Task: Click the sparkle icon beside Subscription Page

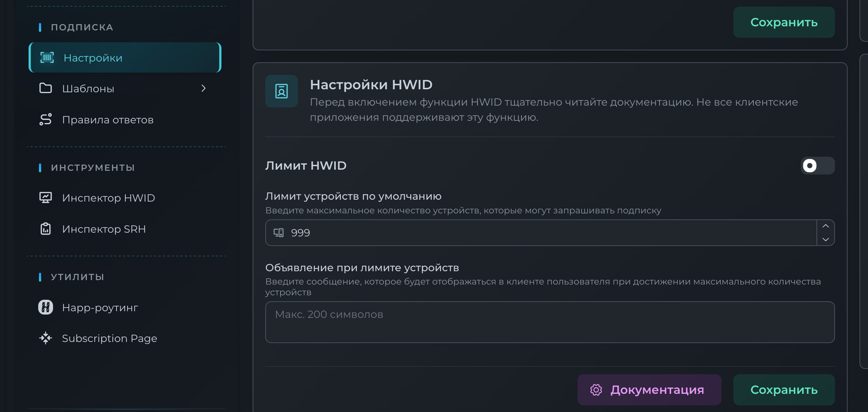Action: (46, 338)
